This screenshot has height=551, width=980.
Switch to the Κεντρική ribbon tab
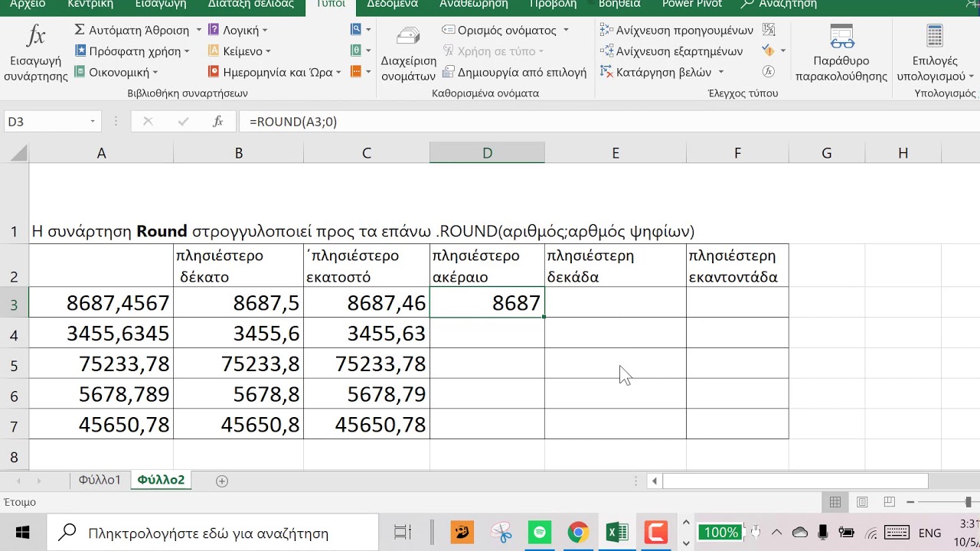(90, 4)
